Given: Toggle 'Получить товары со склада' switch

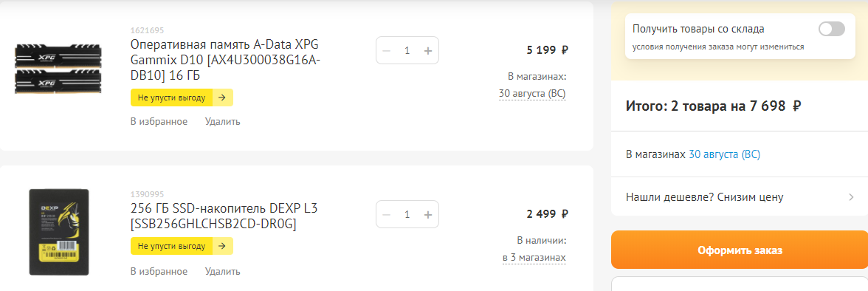Looking at the screenshot, I should [831, 30].
